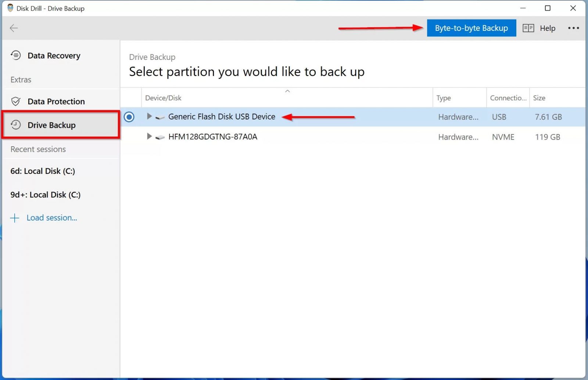Viewport: 588px width, 380px height.
Task: Click the Load session link
Action: click(52, 218)
